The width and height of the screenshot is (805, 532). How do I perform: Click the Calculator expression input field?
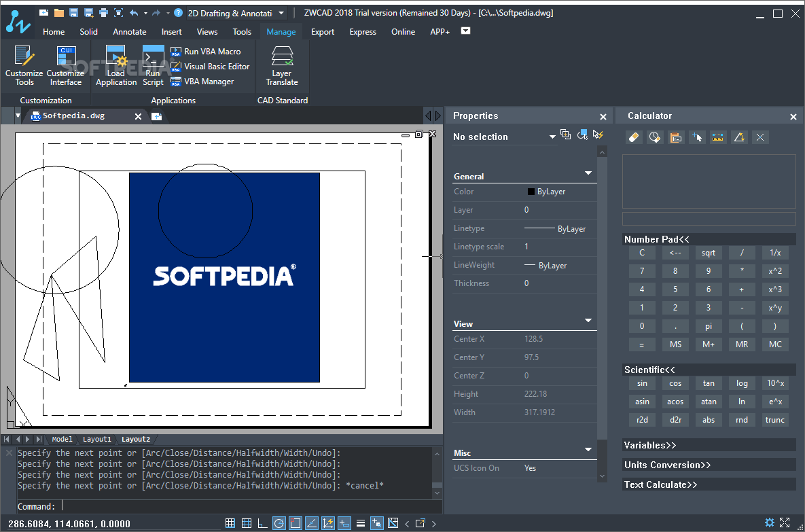[709, 219]
